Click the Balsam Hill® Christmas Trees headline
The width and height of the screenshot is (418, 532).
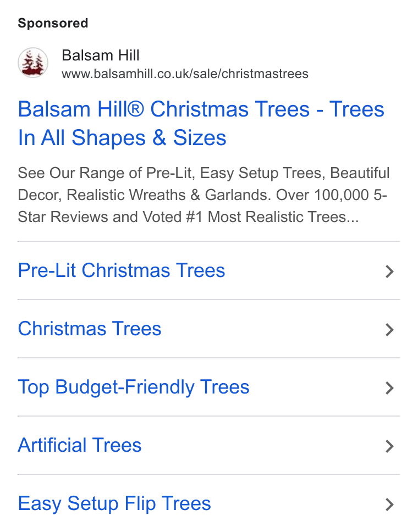click(201, 124)
